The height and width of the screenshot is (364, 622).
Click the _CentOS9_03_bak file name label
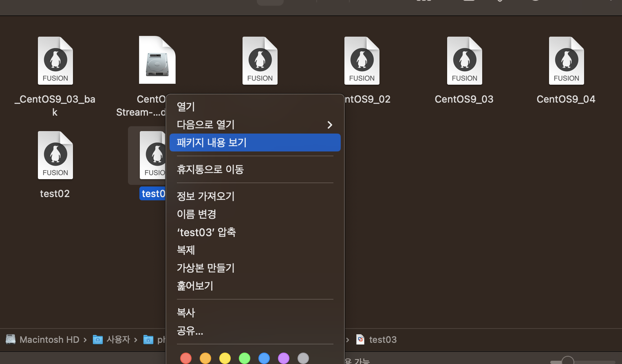(55, 105)
